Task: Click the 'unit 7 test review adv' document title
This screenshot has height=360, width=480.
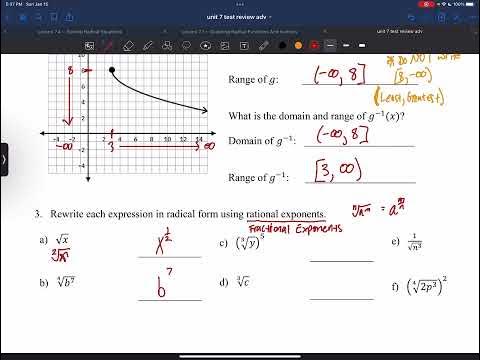Action: [x=236, y=17]
